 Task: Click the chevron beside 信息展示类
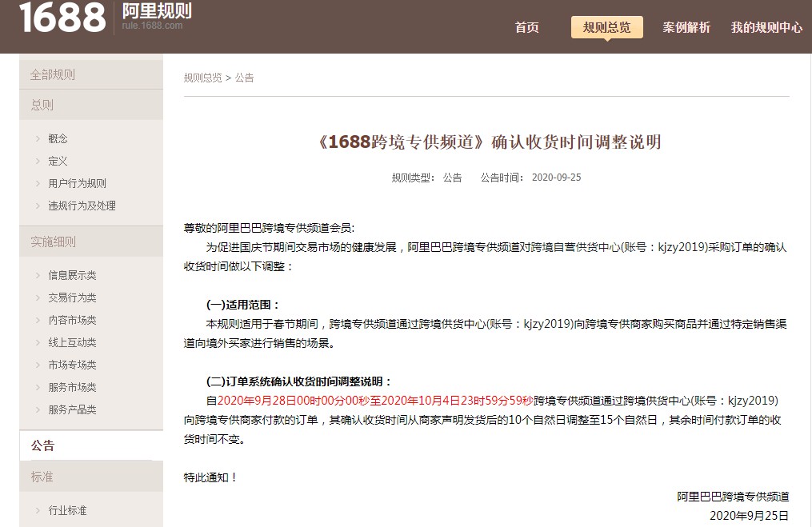(38, 275)
